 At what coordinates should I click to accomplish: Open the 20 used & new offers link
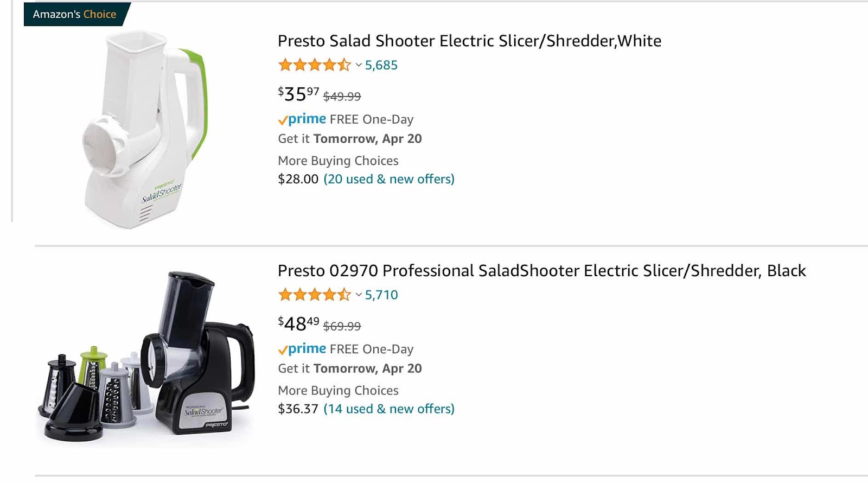389,179
